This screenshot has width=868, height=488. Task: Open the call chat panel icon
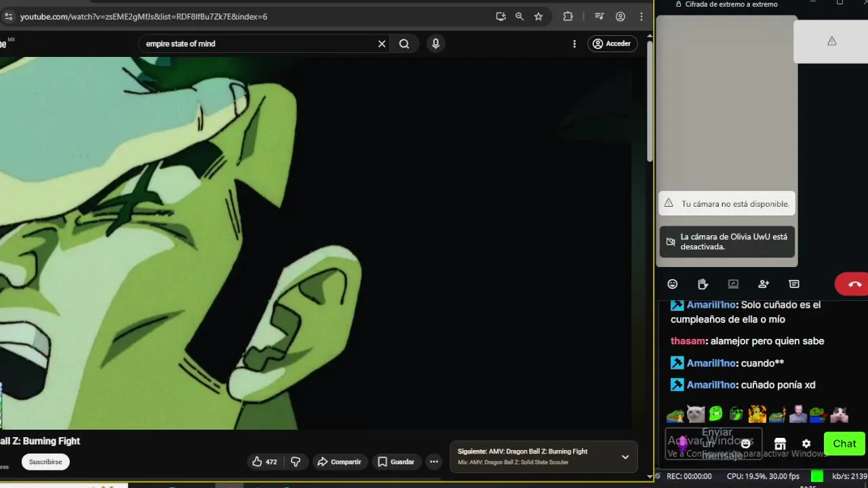pyautogui.click(x=794, y=284)
